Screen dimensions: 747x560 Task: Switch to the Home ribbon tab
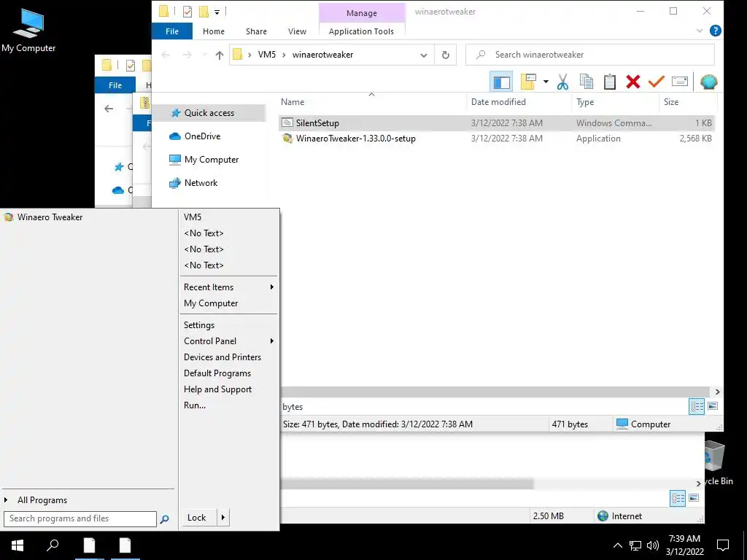pyautogui.click(x=214, y=31)
